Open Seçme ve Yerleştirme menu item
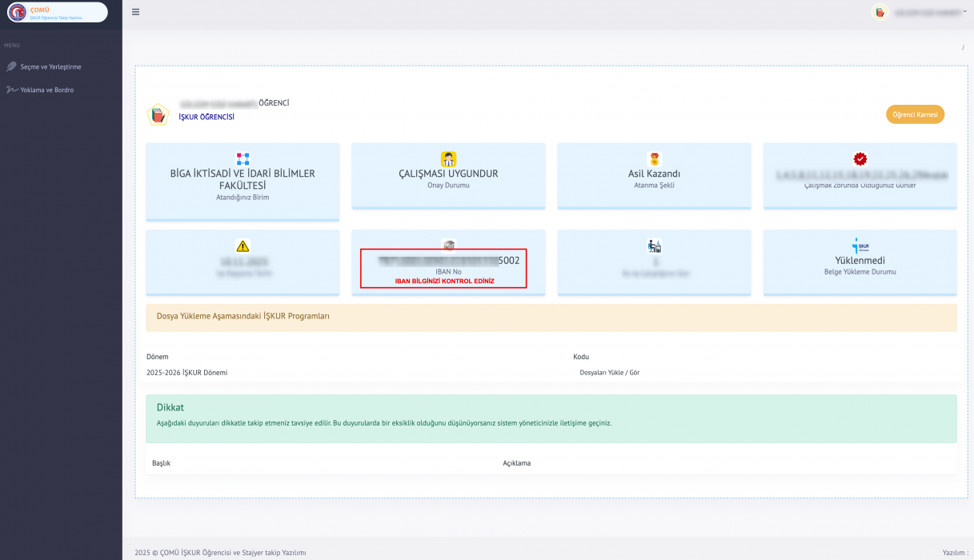The image size is (974, 560). click(x=50, y=66)
